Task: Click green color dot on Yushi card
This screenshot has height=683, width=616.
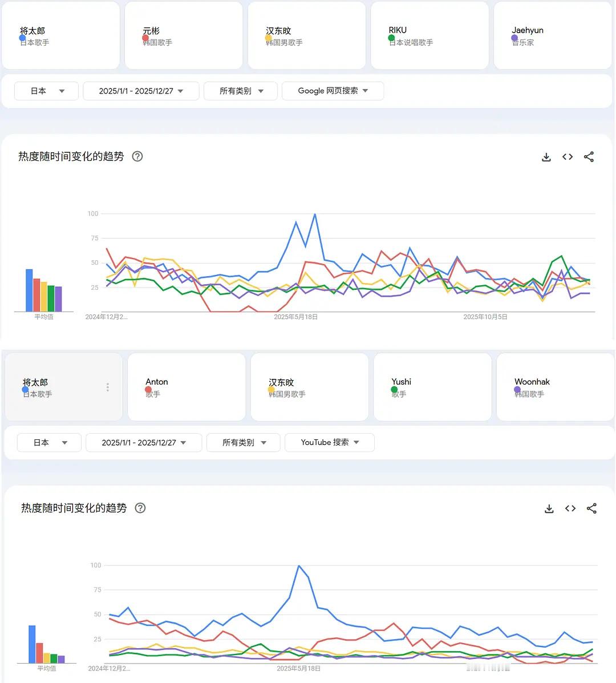Action: [395, 389]
